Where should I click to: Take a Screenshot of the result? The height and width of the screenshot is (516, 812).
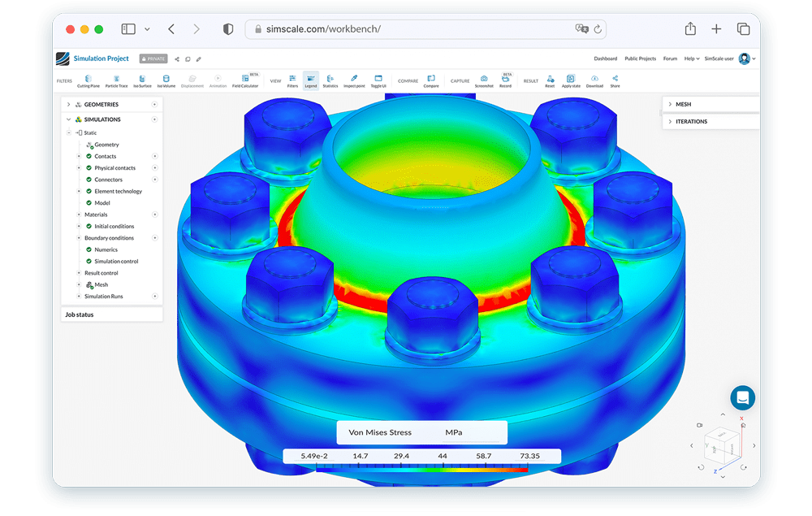[x=484, y=80]
